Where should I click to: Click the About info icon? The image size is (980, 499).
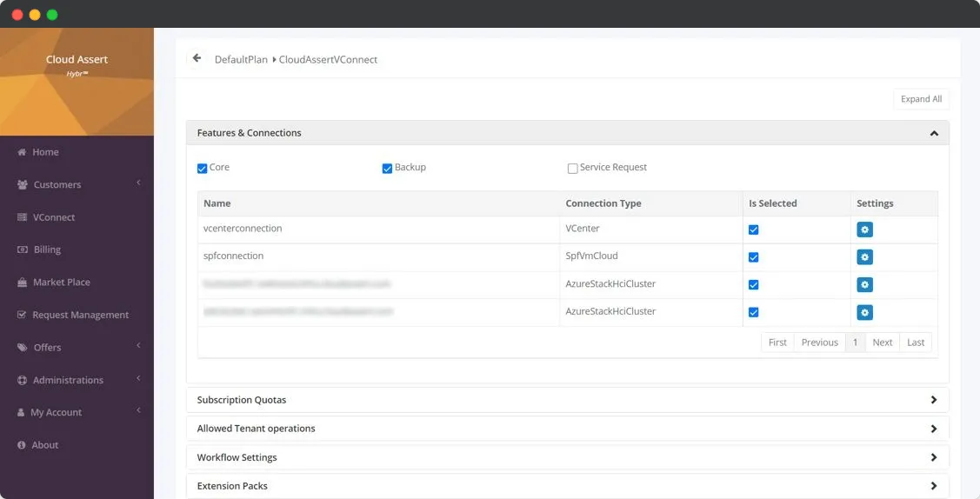coord(22,445)
